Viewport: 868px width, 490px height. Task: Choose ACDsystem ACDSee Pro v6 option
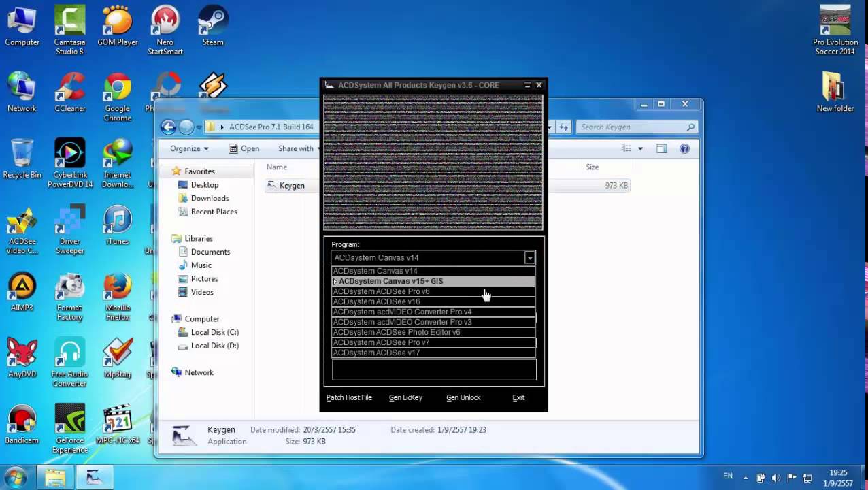(x=433, y=291)
